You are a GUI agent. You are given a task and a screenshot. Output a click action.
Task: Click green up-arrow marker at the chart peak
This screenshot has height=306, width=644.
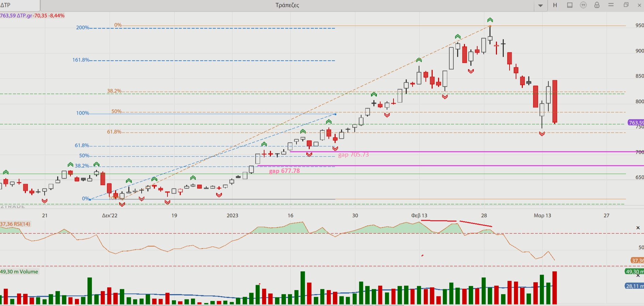pos(490,20)
